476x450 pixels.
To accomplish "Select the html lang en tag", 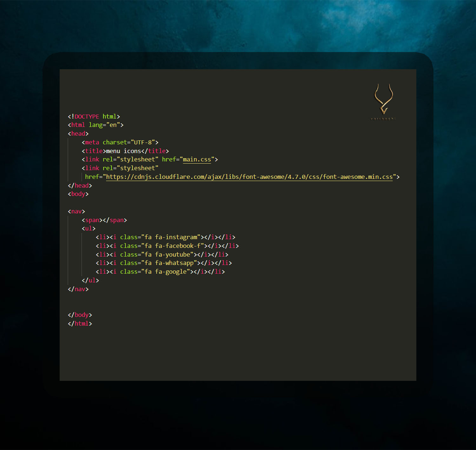I will (x=95, y=125).
